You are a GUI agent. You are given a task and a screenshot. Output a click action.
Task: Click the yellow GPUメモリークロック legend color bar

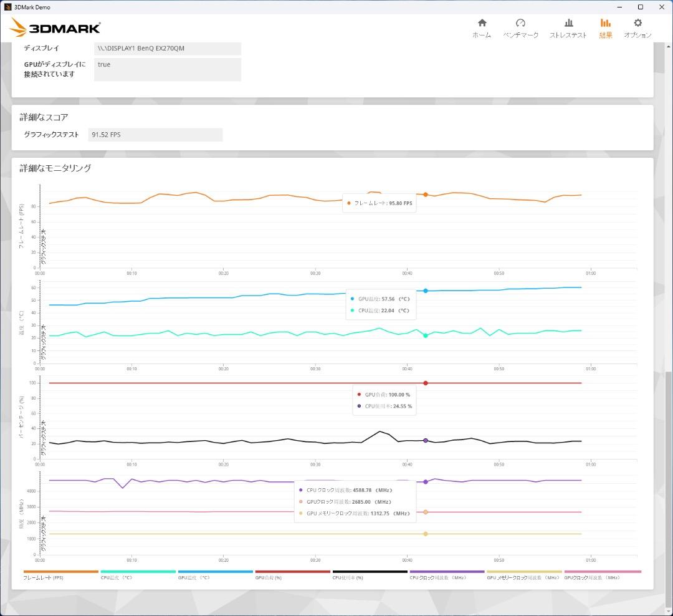pos(523,571)
